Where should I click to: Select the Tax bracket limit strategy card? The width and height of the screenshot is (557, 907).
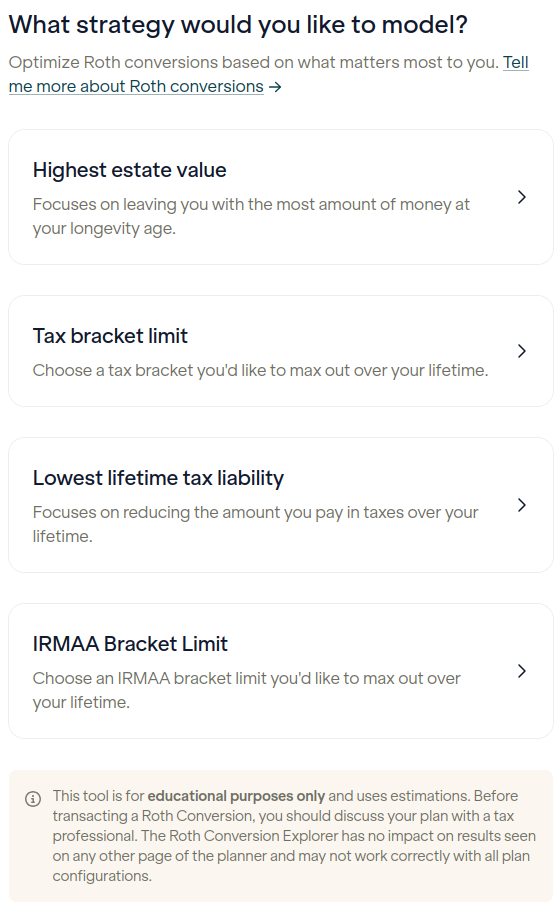coord(281,351)
